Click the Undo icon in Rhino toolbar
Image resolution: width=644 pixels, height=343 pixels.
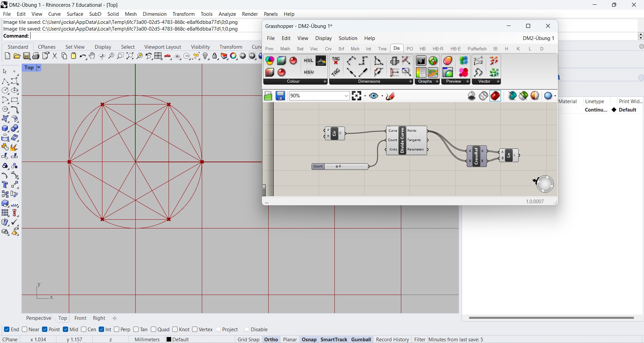coord(83,56)
